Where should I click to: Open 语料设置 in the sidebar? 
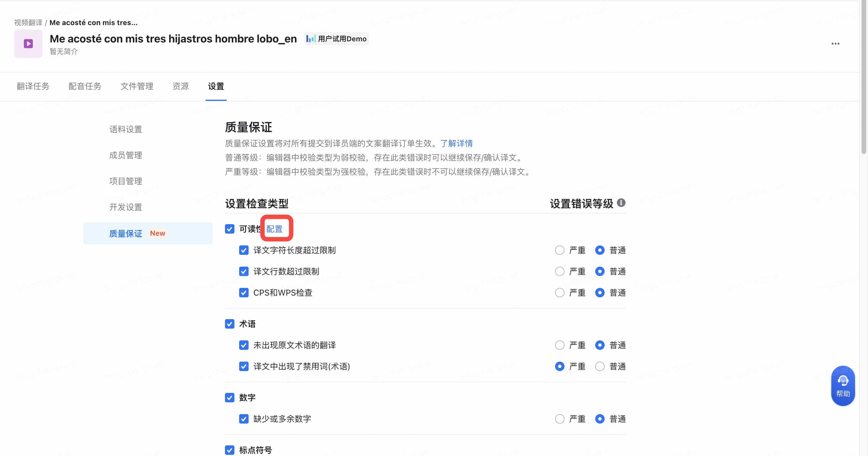(x=126, y=129)
